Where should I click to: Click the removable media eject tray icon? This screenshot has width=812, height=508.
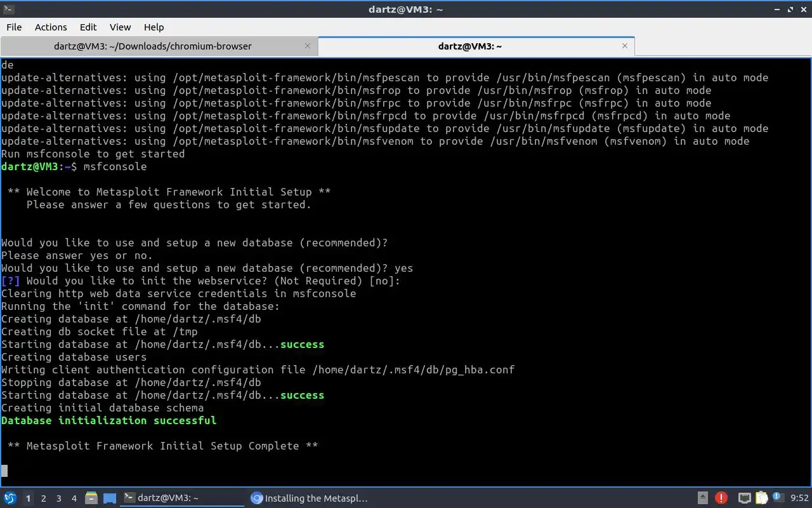click(x=703, y=498)
